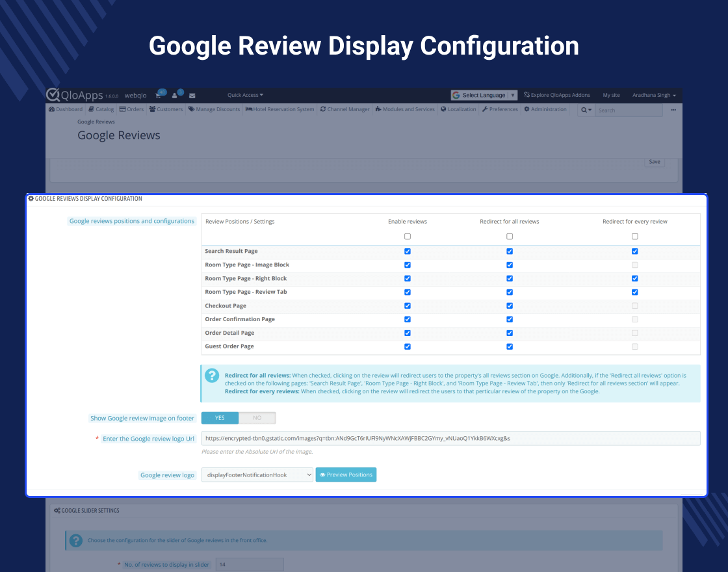The height and width of the screenshot is (572, 728).
Task: Open Customers menu
Action: [x=166, y=109]
